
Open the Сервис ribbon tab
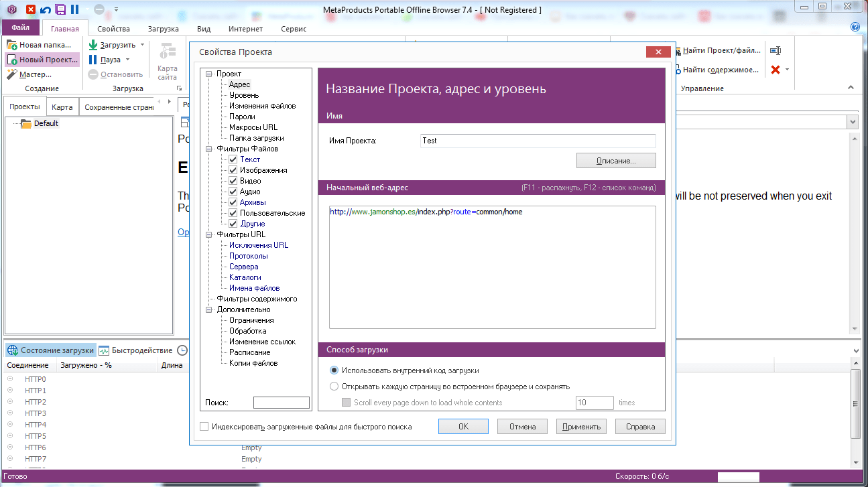[x=294, y=29]
